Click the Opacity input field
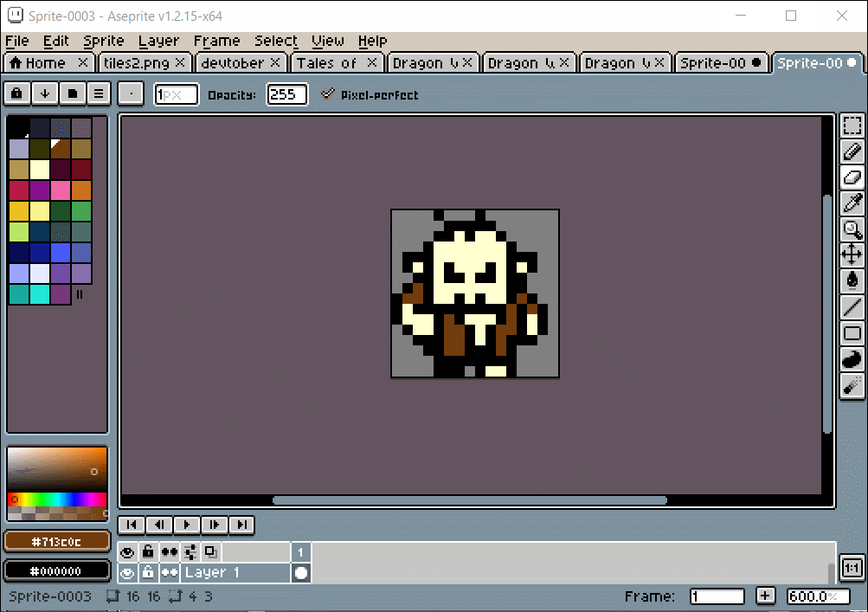Viewport: 868px width, 612px height. pyautogui.click(x=286, y=94)
